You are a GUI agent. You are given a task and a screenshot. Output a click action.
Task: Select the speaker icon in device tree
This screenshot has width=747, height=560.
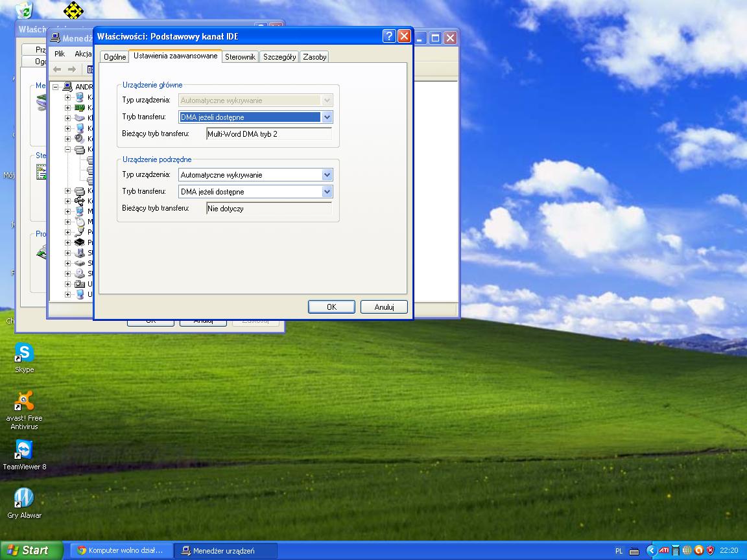point(80,139)
